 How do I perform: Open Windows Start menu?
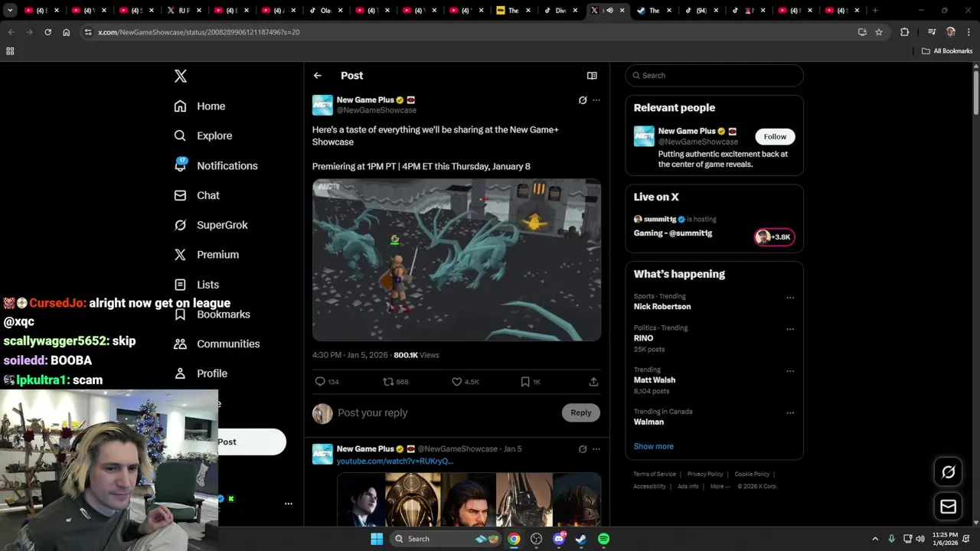pos(377,539)
